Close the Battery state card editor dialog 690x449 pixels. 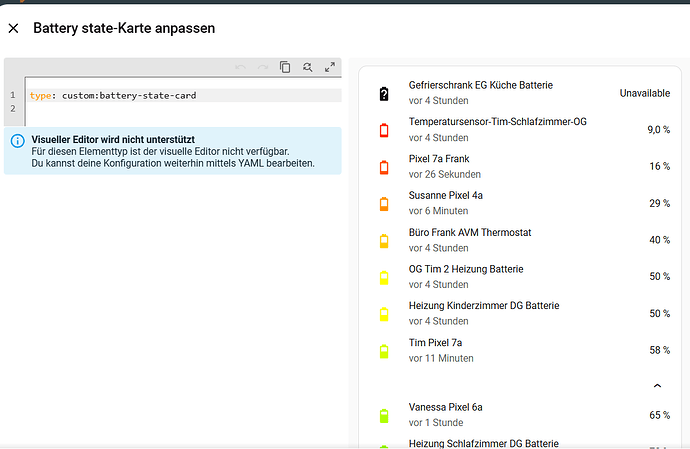coord(14,29)
